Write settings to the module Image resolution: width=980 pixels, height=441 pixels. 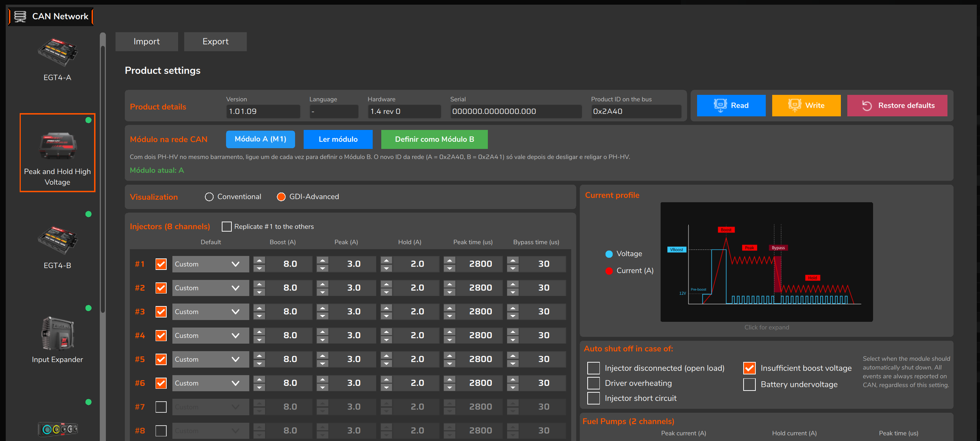tap(806, 106)
